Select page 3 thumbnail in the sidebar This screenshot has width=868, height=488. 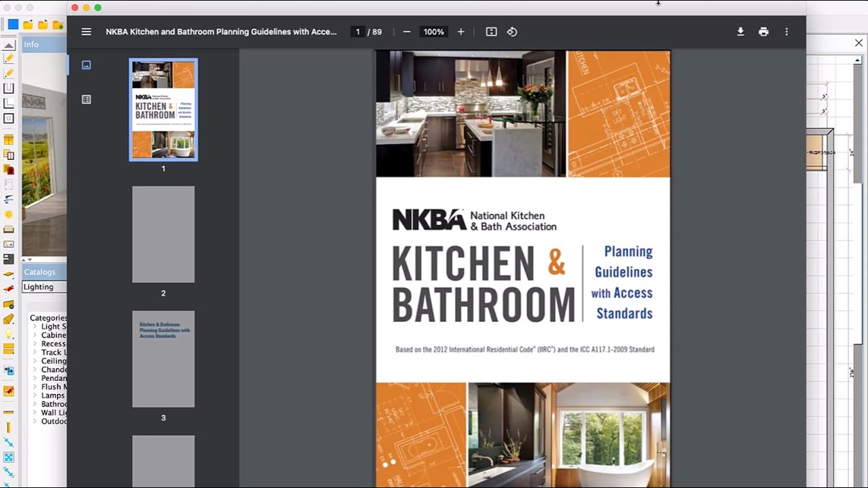point(163,359)
